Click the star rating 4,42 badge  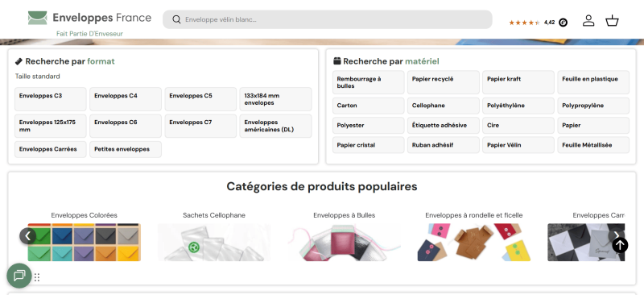point(538,23)
